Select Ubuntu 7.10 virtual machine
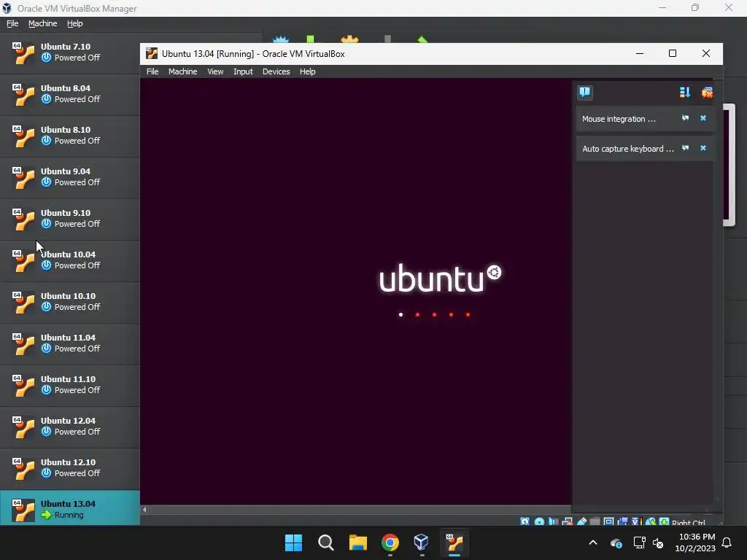This screenshot has height=560, width=747. click(x=69, y=52)
